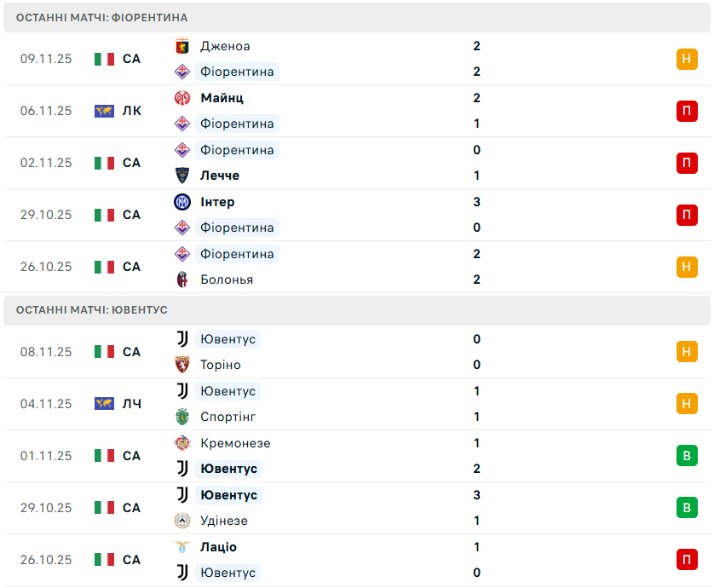Click the green win badge for Кремонезе match

click(x=687, y=456)
